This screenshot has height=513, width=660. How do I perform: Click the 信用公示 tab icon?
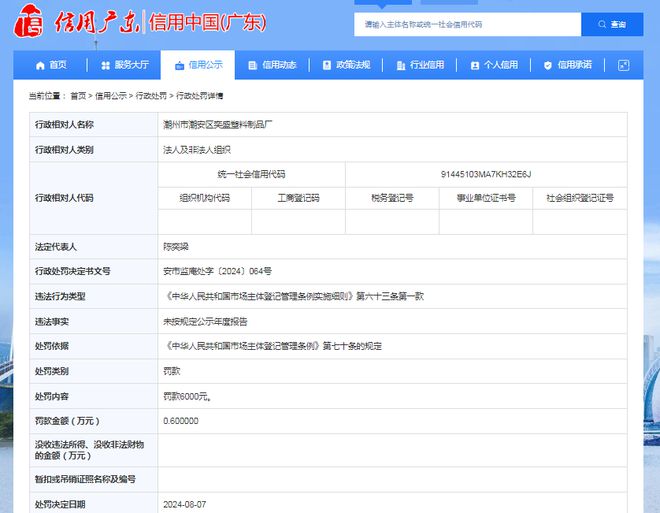click(179, 65)
